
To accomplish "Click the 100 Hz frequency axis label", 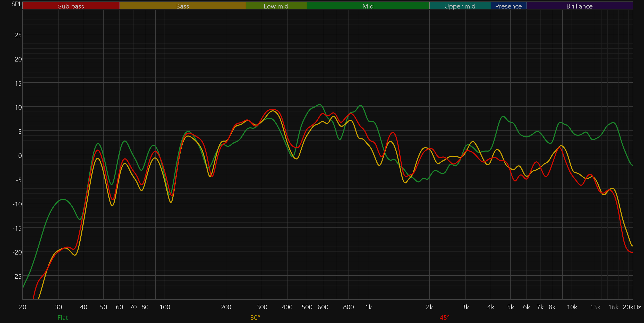I will 165,307.
